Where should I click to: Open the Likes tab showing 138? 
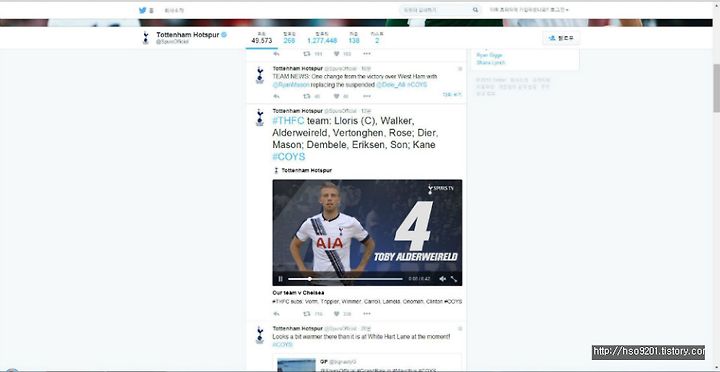click(x=354, y=38)
